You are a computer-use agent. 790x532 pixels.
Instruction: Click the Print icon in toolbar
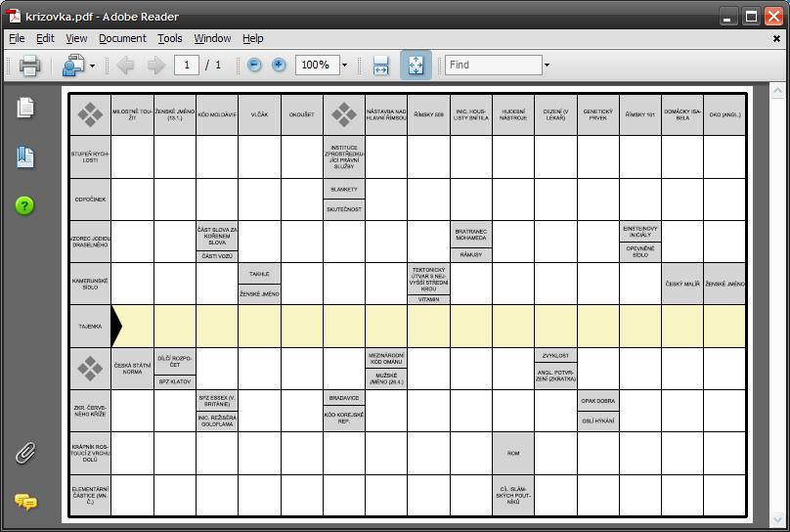coord(29,65)
